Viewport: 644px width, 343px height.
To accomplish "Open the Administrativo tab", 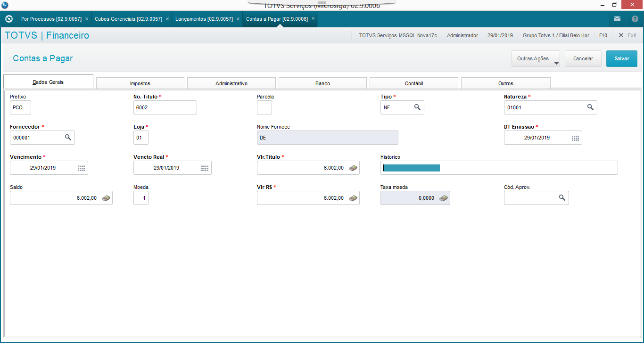I will coord(231,83).
